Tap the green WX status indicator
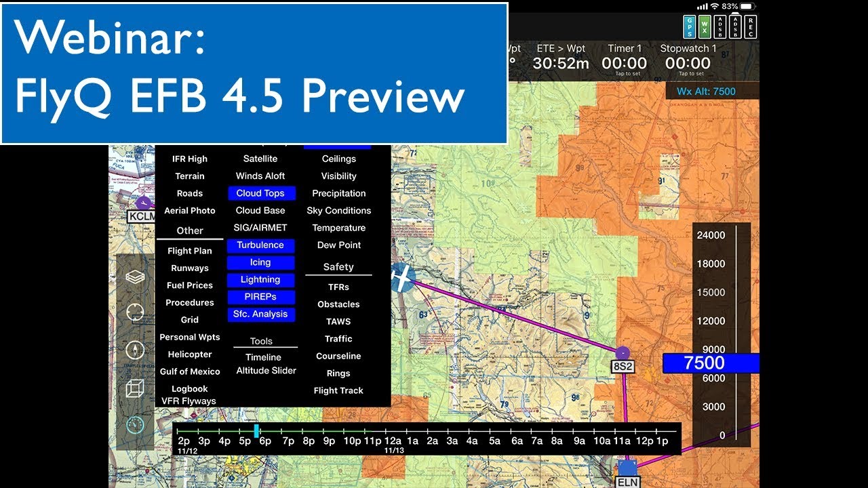 (705, 26)
